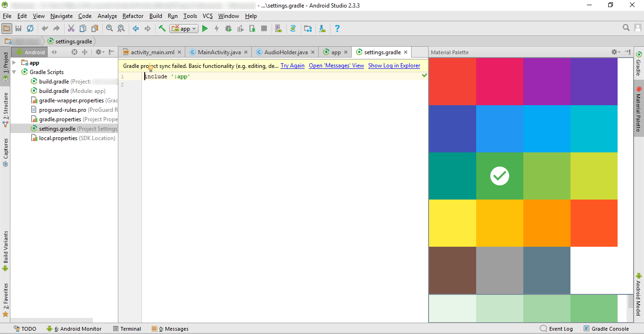Select the brown color swatch in palette
This screenshot has height=334, width=644.
pyautogui.click(x=453, y=270)
